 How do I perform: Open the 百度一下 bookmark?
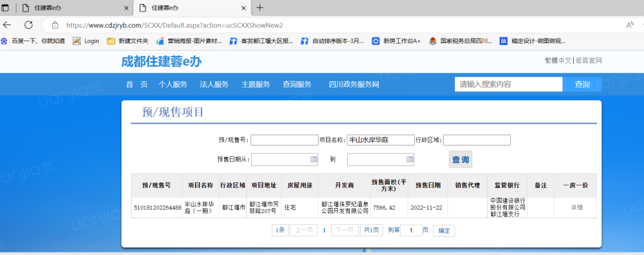coord(33,41)
